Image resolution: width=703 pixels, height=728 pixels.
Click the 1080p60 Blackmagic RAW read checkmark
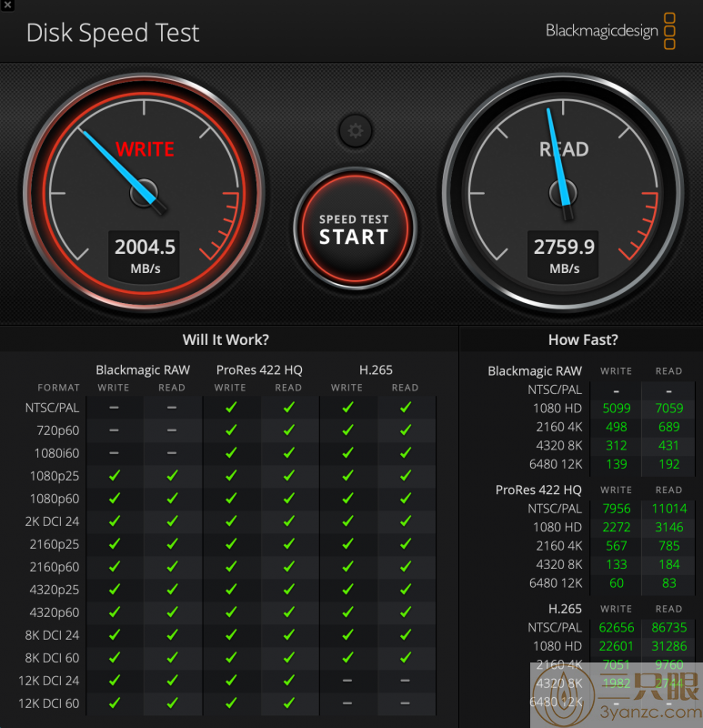(x=172, y=499)
